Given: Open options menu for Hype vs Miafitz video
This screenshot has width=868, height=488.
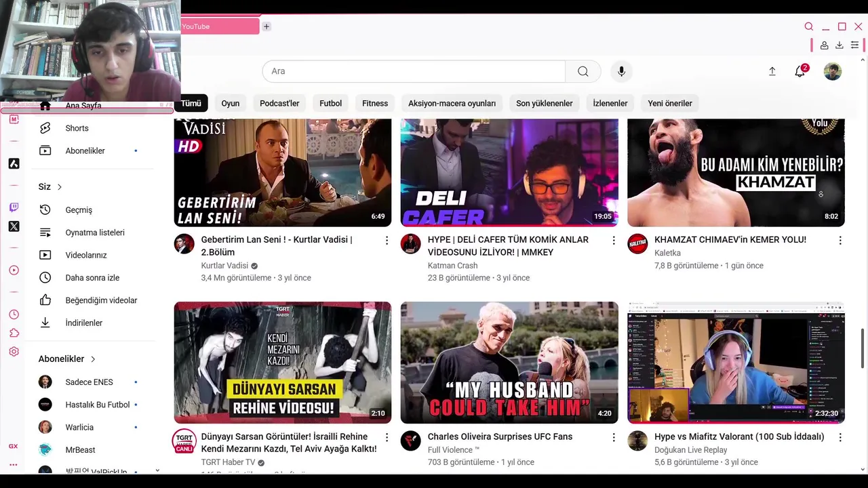Looking at the screenshot, I should (840, 437).
